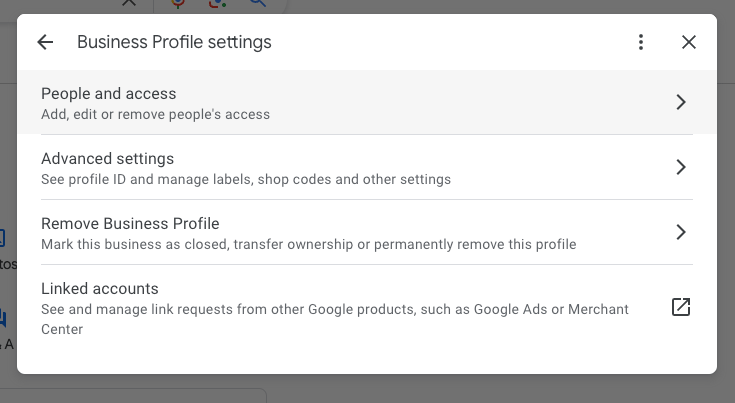Click the Advanced settings chevron arrow

[680, 167]
